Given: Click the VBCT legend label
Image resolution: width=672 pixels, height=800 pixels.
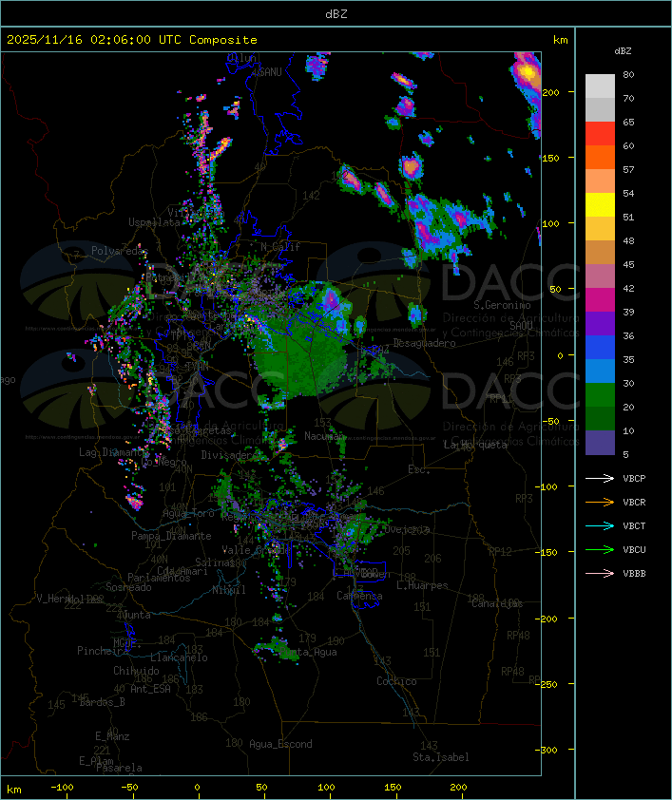Looking at the screenshot, I should click(x=634, y=526).
